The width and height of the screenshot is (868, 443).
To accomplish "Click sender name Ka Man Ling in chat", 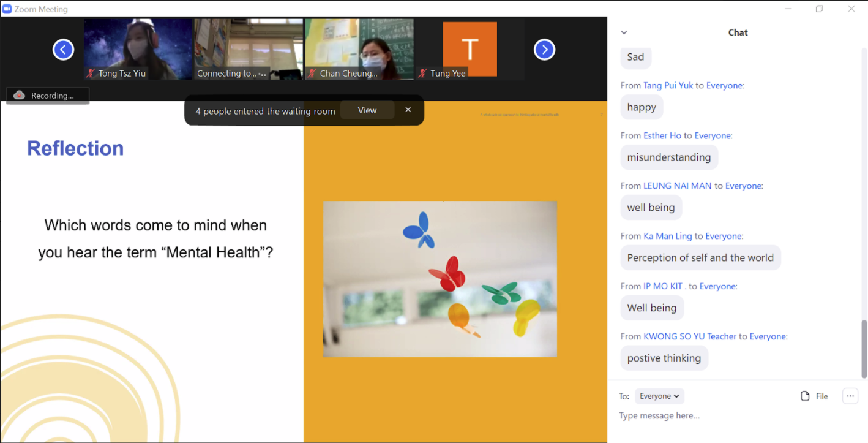I will (668, 236).
